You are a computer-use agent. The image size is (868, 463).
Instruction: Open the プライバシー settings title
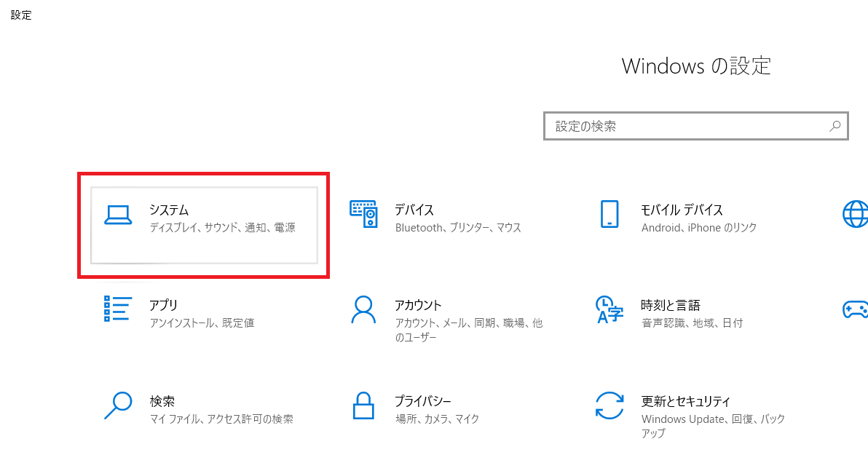(x=423, y=401)
